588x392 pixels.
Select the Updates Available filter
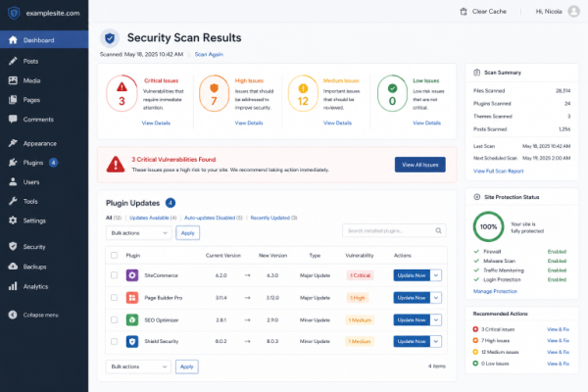tap(153, 218)
